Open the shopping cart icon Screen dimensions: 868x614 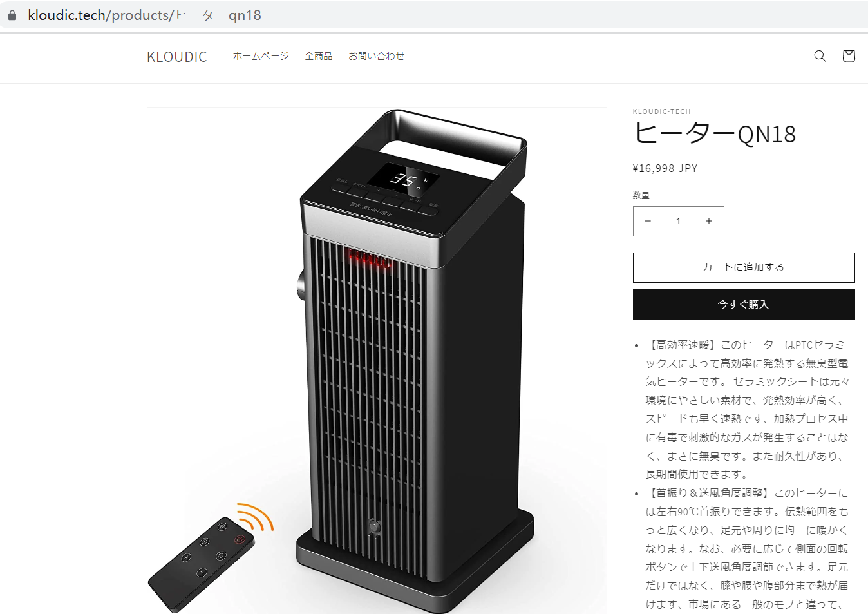[x=849, y=56]
